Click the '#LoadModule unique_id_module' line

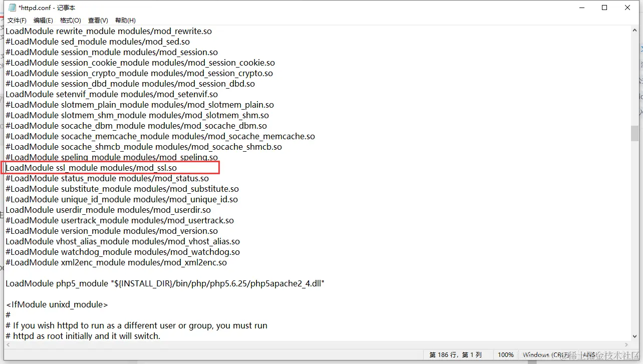[122, 199]
